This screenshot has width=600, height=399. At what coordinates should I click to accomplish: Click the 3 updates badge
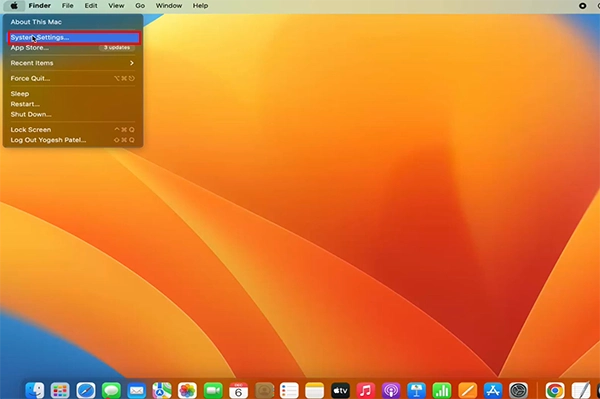tap(117, 48)
